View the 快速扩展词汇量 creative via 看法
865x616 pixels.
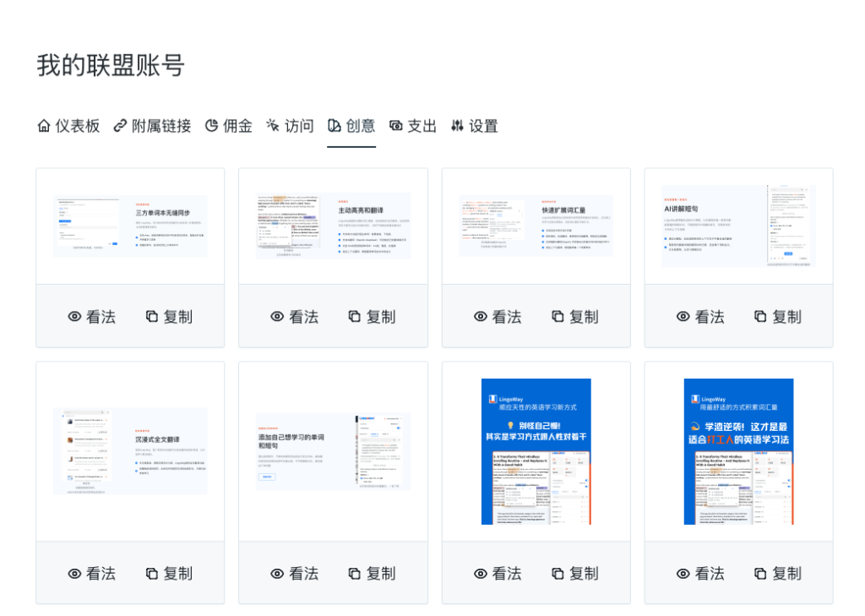498,317
